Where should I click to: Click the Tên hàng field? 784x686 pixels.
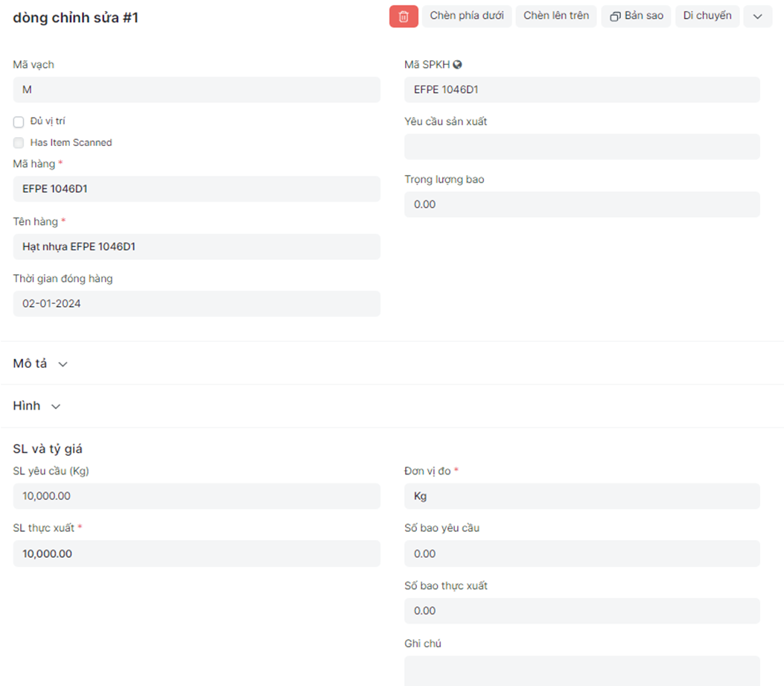tap(197, 247)
